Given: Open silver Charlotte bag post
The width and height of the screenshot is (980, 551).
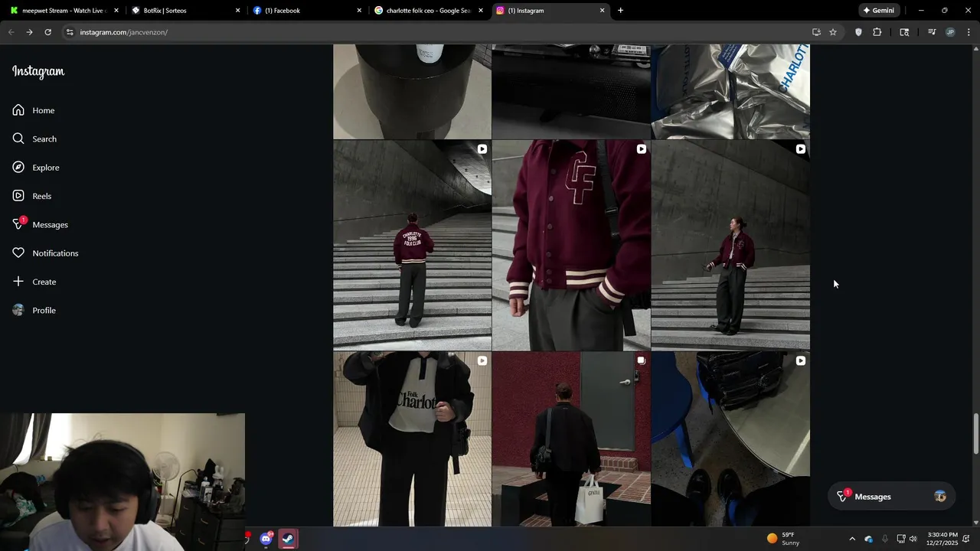Looking at the screenshot, I should click(730, 91).
